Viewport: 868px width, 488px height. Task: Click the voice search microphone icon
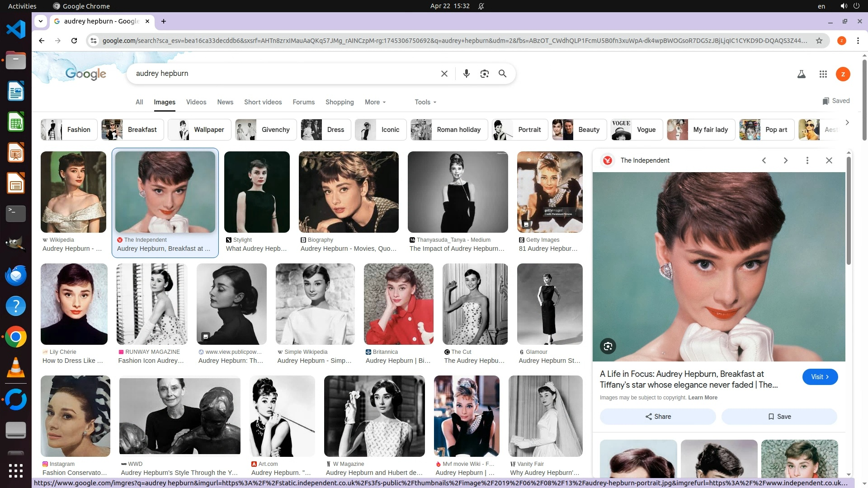(x=466, y=74)
